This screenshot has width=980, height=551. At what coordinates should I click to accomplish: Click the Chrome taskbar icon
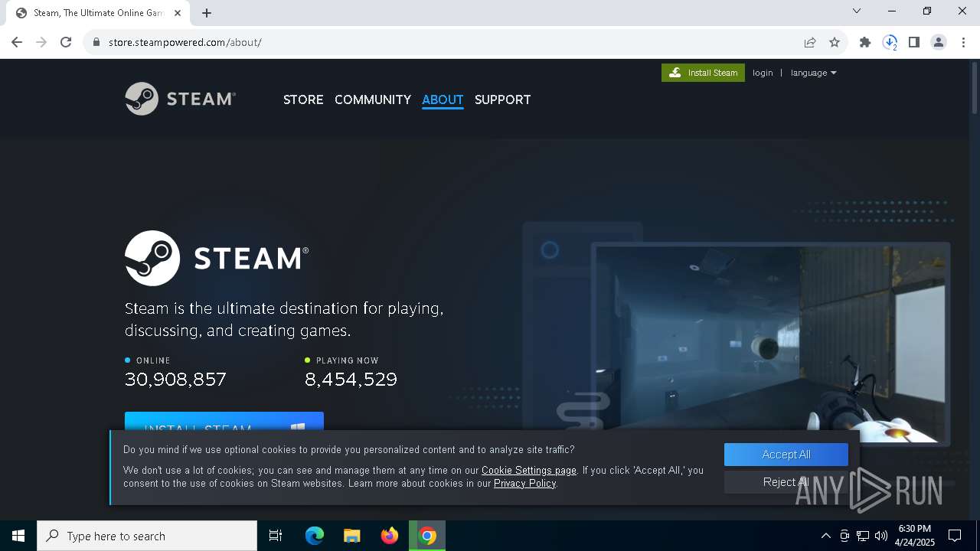pos(427,536)
